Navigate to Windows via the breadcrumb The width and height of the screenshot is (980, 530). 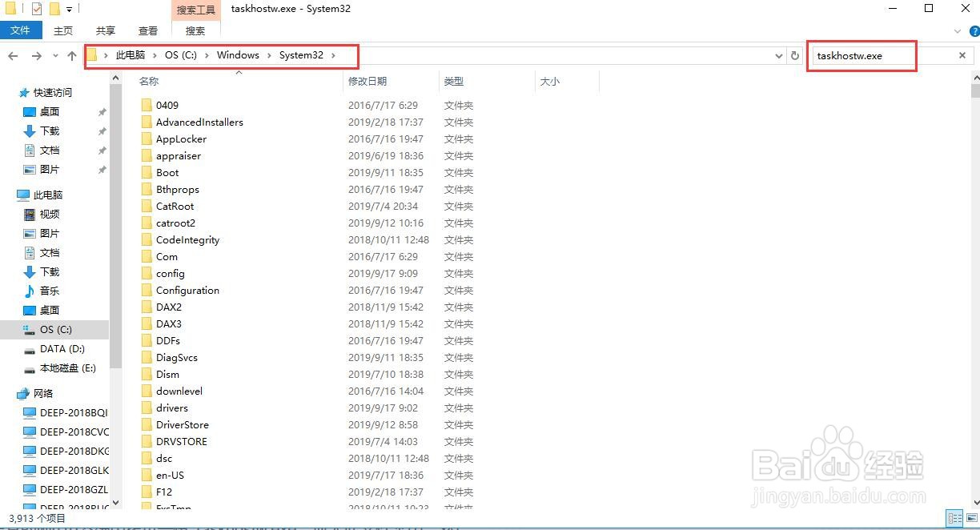click(238, 56)
